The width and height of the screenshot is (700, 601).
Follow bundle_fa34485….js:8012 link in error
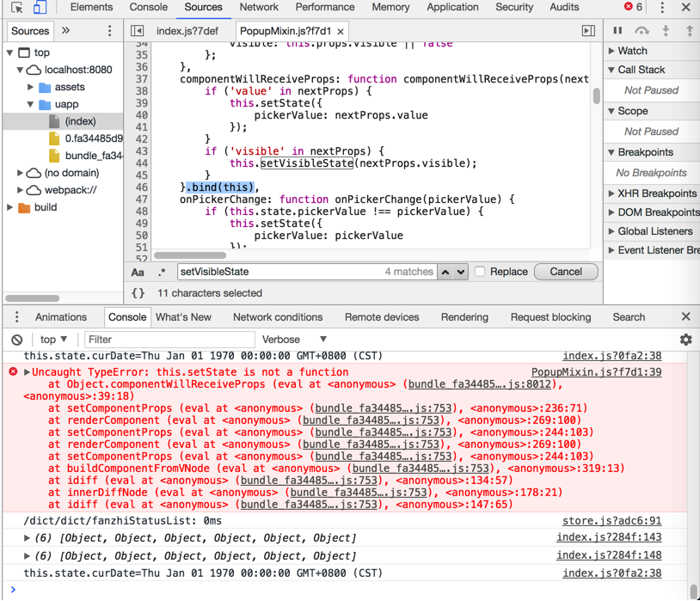[x=480, y=384]
